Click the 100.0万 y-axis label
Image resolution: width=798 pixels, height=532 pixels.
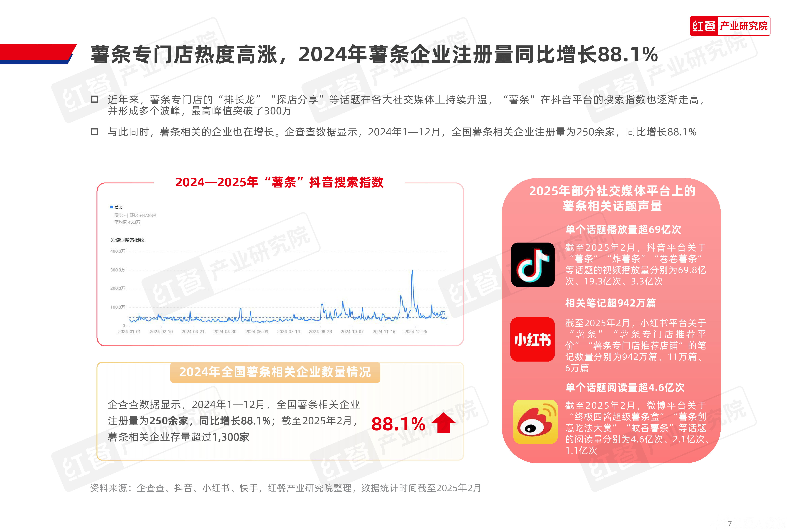point(117,307)
